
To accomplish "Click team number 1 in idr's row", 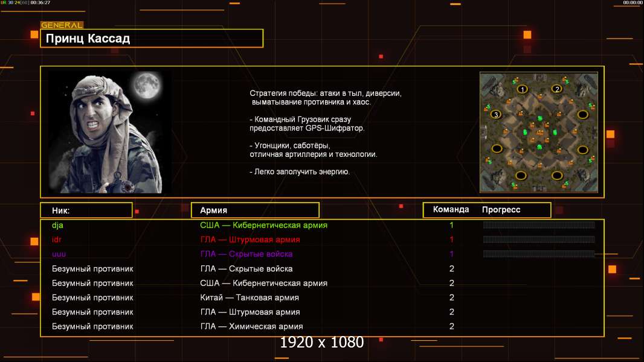I will pos(451,239).
